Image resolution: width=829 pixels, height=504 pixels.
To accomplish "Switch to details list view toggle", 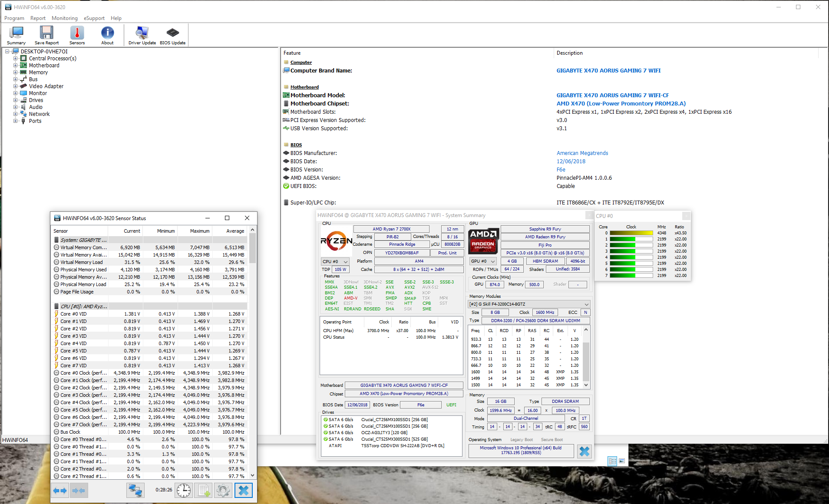I will [612, 461].
